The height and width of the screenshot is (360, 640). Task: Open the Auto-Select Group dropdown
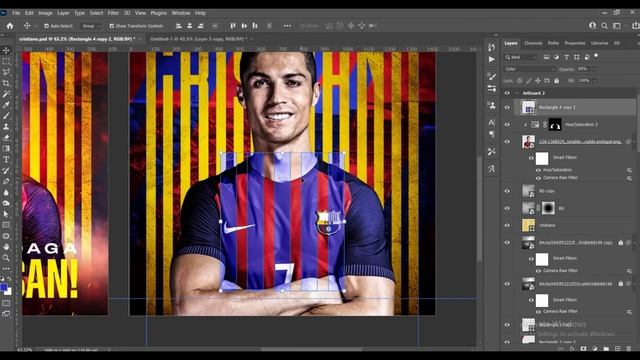pyautogui.click(x=90, y=26)
